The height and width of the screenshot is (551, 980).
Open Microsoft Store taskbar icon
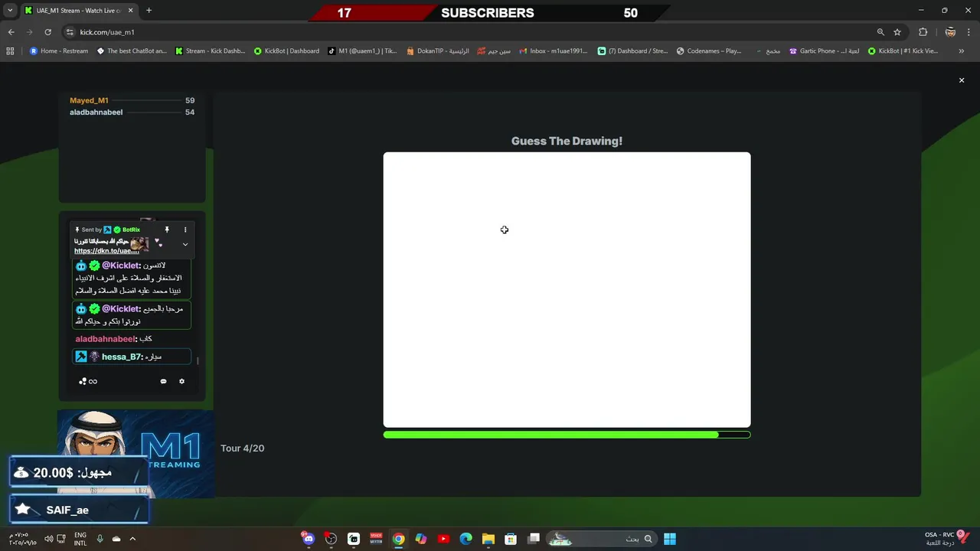coord(511,539)
